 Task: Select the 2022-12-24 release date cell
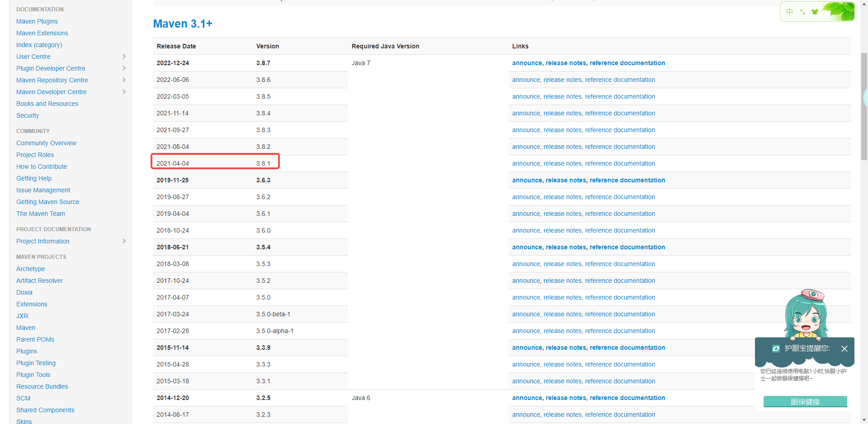(173, 63)
